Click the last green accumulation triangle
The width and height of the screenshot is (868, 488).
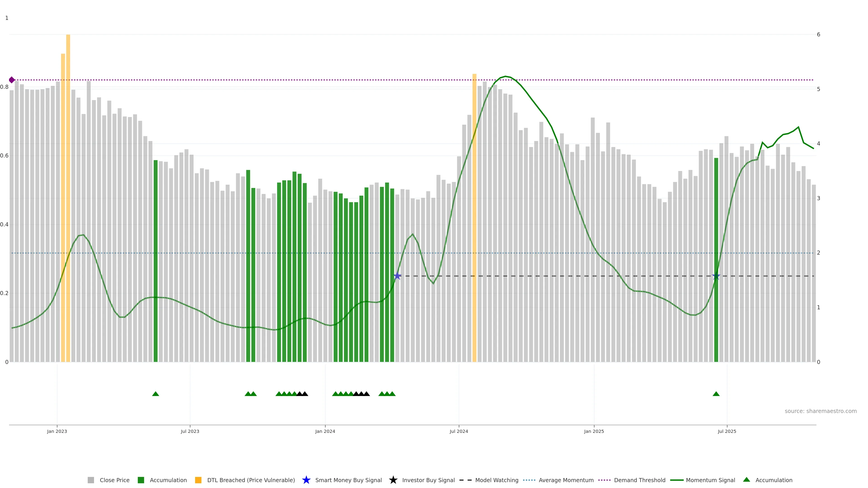click(716, 394)
